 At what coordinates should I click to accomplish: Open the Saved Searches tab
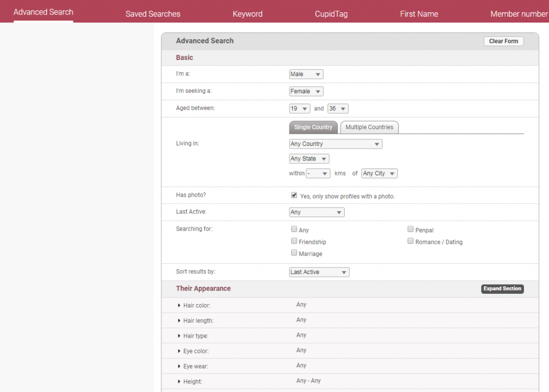coord(153,14)
